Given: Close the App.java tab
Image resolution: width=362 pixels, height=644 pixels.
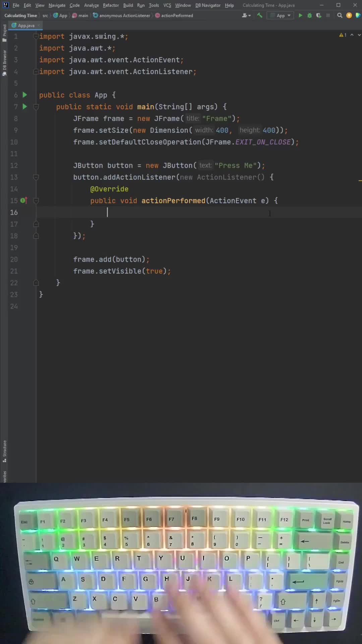Looking at the screenshot, I should coord(39,25).
